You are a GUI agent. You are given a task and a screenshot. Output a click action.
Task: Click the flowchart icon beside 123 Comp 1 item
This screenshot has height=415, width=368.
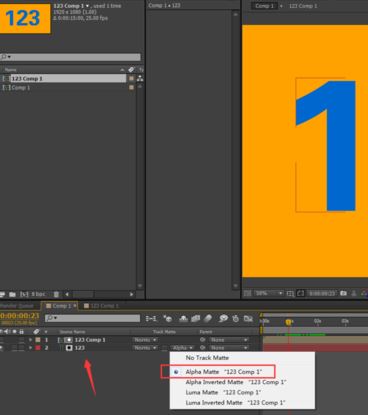point(140,78)
